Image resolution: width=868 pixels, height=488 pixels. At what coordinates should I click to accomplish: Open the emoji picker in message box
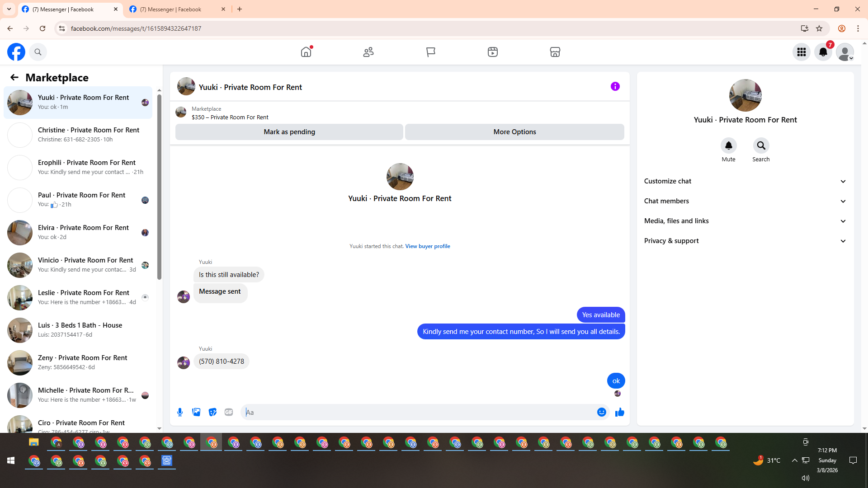point(601,412)
